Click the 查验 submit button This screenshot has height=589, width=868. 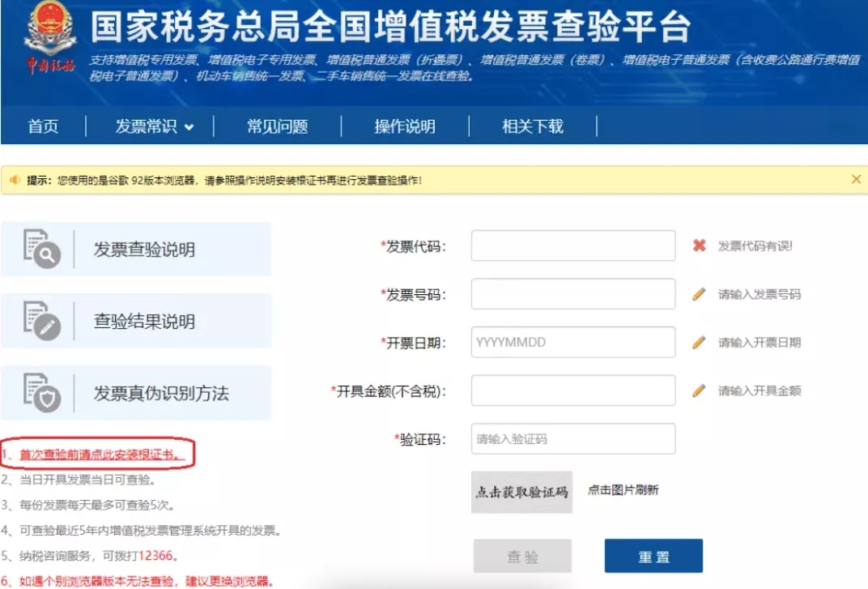click(522, 556)
